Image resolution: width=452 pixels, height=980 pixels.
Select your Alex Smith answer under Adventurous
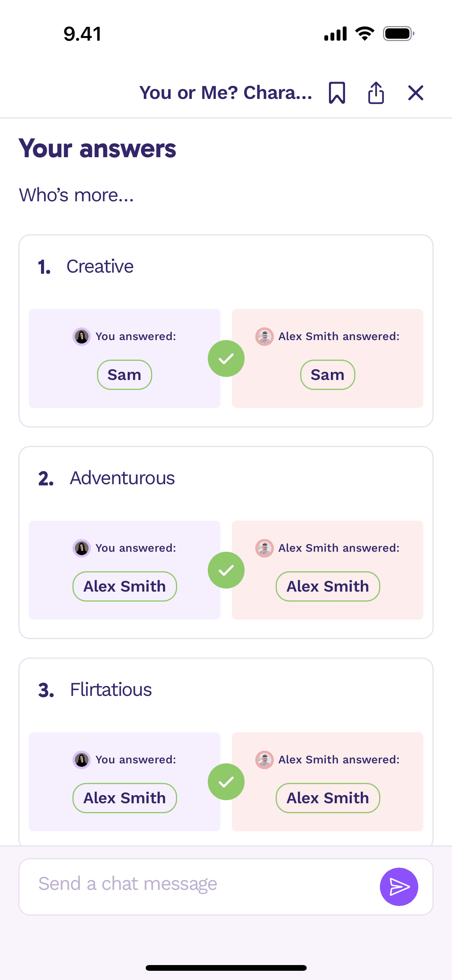coord(125,586)
